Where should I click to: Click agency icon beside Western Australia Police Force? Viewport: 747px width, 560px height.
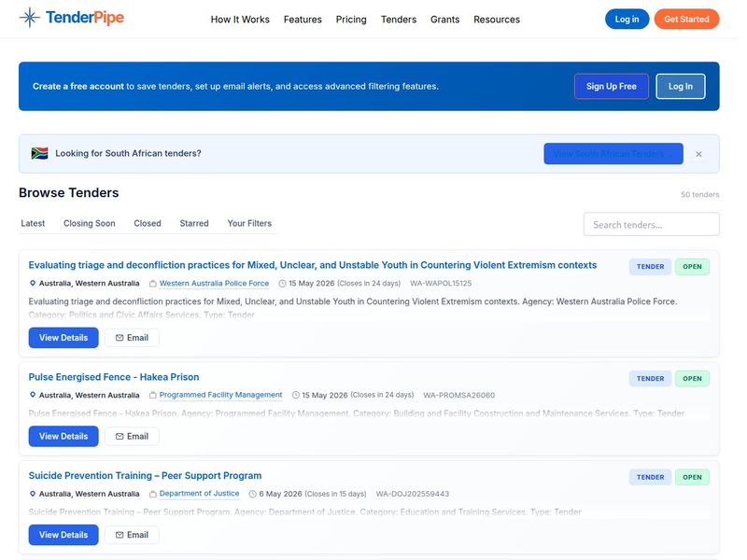pyautogui.click(x=153, y=284)
